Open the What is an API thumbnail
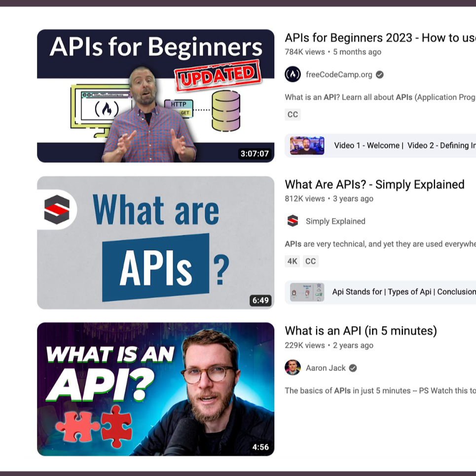Screen dimensions: 476x476 156,390
